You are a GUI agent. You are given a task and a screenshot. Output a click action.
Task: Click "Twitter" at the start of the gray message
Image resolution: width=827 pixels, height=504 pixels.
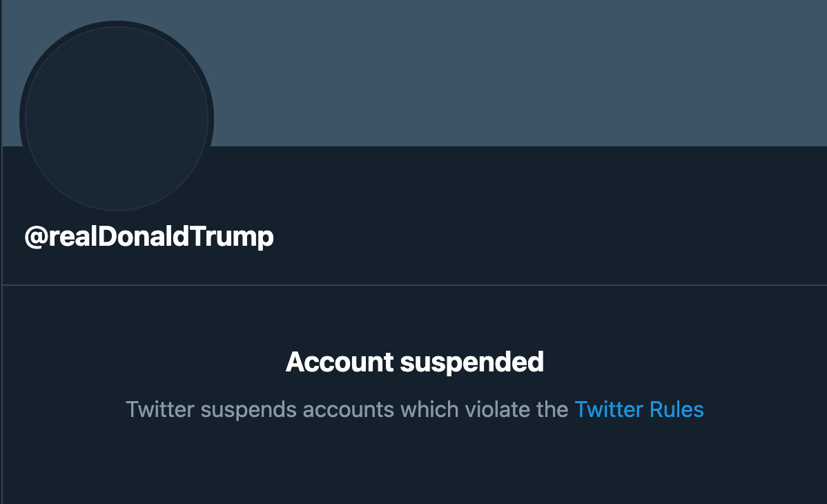160,409
